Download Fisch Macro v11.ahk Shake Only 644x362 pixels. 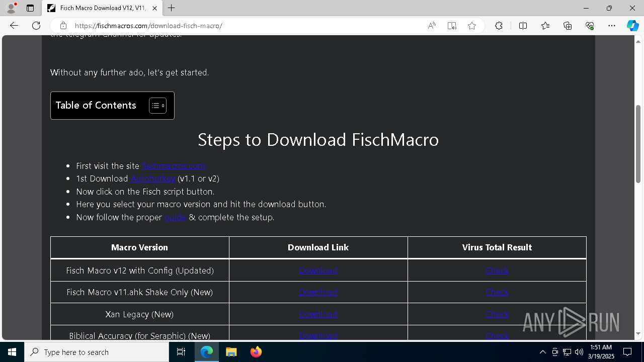[318, 292]
